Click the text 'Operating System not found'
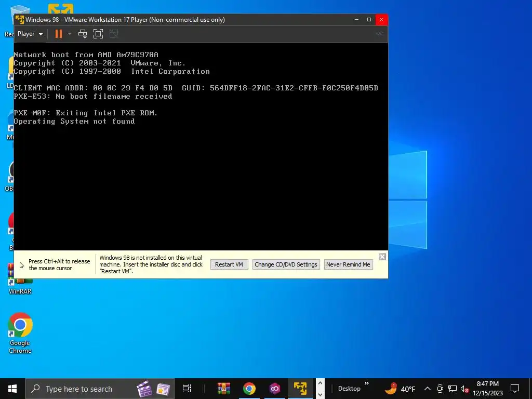Image resolution: width=532 pixels, height=399 pixels. point(74,122)
